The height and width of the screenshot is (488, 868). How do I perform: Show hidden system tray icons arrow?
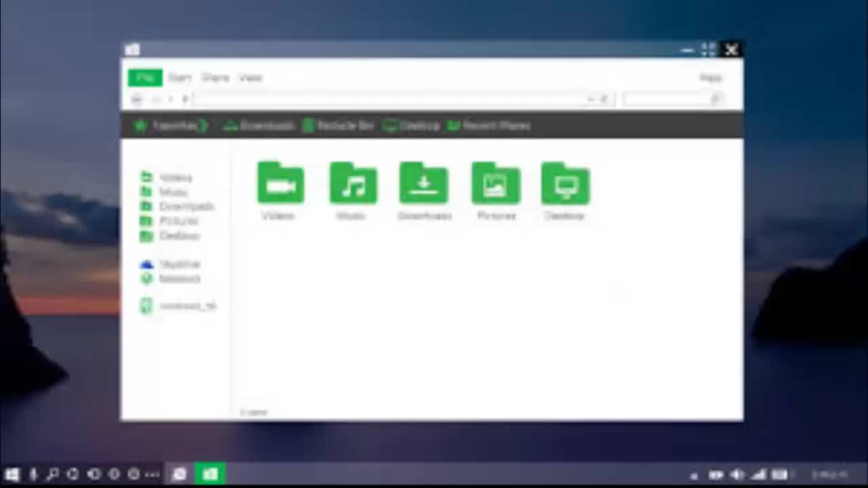click(x=694, y=475)
